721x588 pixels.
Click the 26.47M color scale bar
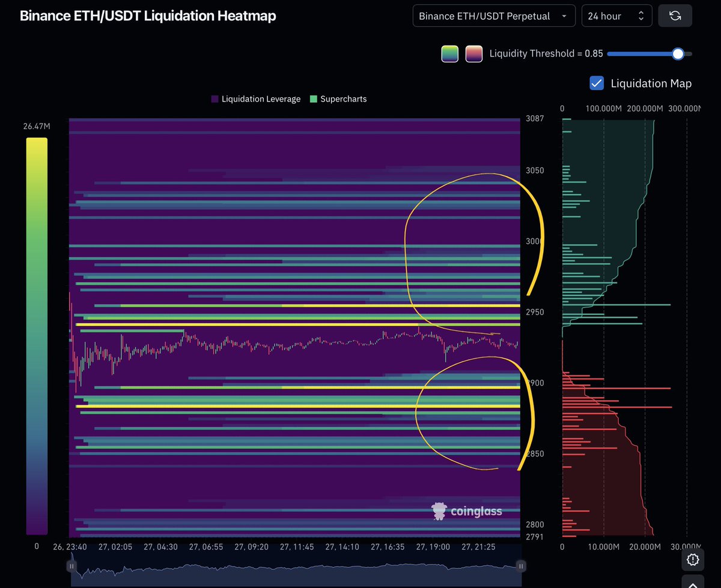click(x=37, y=336)
